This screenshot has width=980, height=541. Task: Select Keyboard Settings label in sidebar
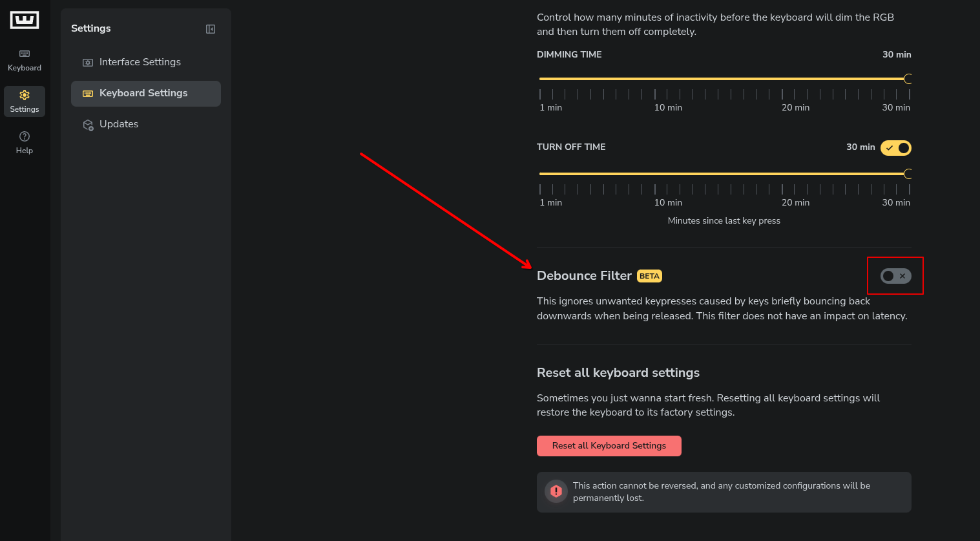[x=143, y=93]
